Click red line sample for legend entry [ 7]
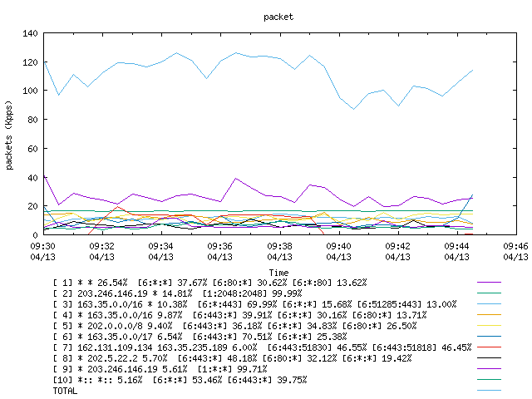Screen dimensions: 532x399 click(489, 347)
